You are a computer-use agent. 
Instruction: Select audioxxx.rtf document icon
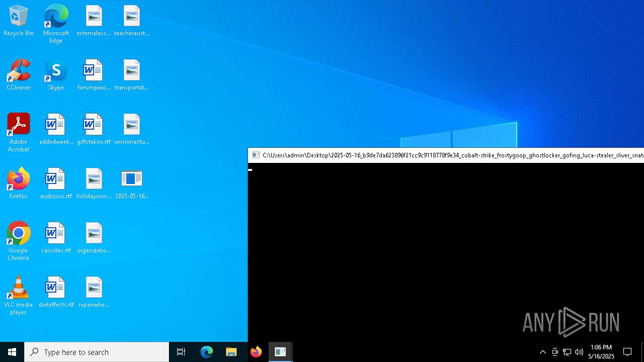(x=56, y=184)
